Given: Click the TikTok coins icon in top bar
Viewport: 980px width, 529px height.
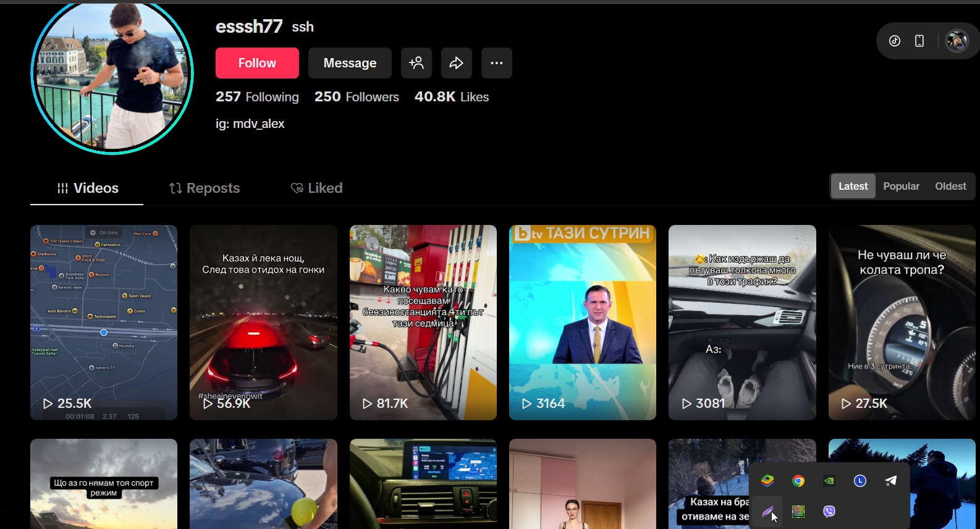Looking at the screenshot, I should 894,41.
